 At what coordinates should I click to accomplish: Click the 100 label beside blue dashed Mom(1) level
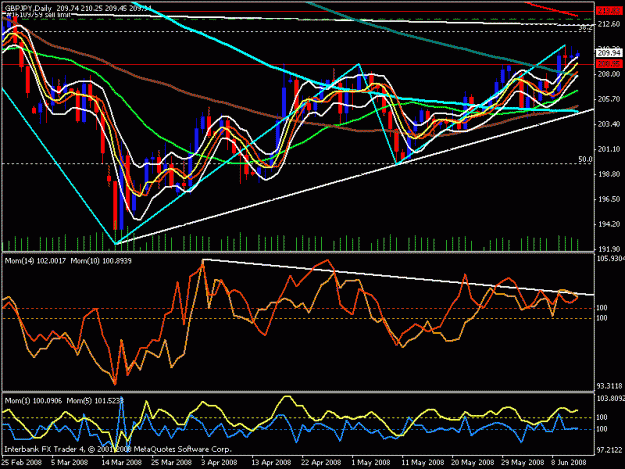602,429
